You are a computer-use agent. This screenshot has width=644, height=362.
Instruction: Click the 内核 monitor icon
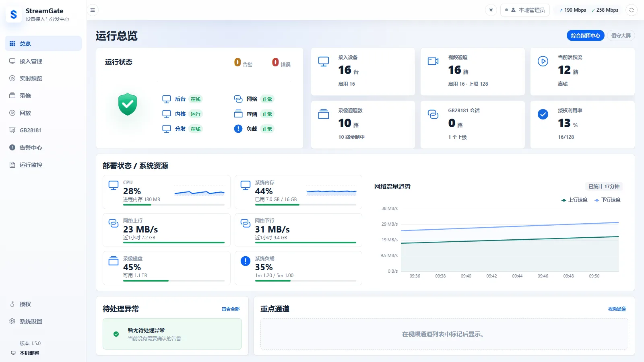point(167,114)
